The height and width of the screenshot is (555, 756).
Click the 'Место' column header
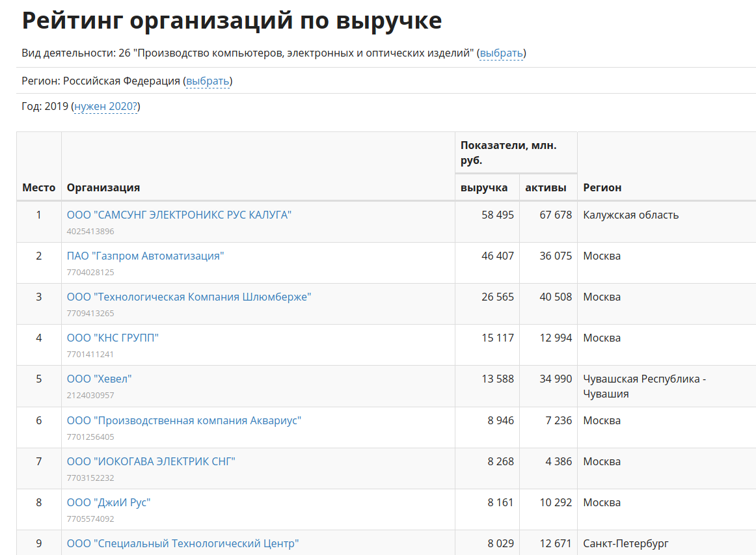[39, 187]
